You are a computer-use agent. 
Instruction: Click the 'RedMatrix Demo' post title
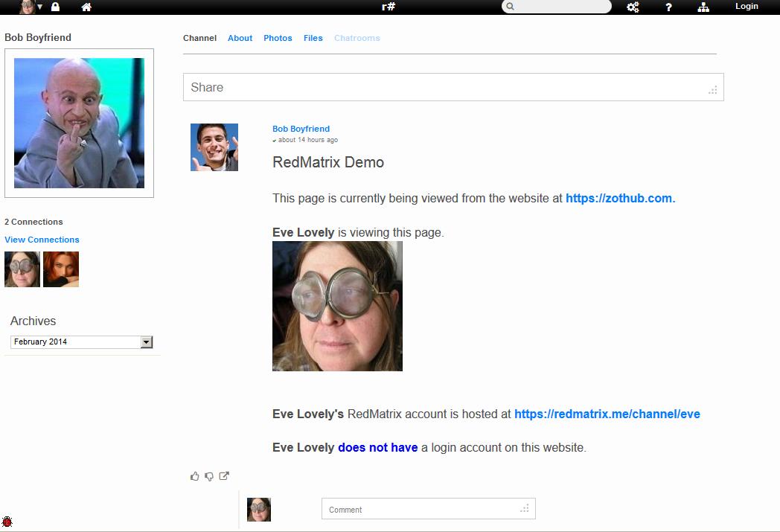click(x=328, y=162)
